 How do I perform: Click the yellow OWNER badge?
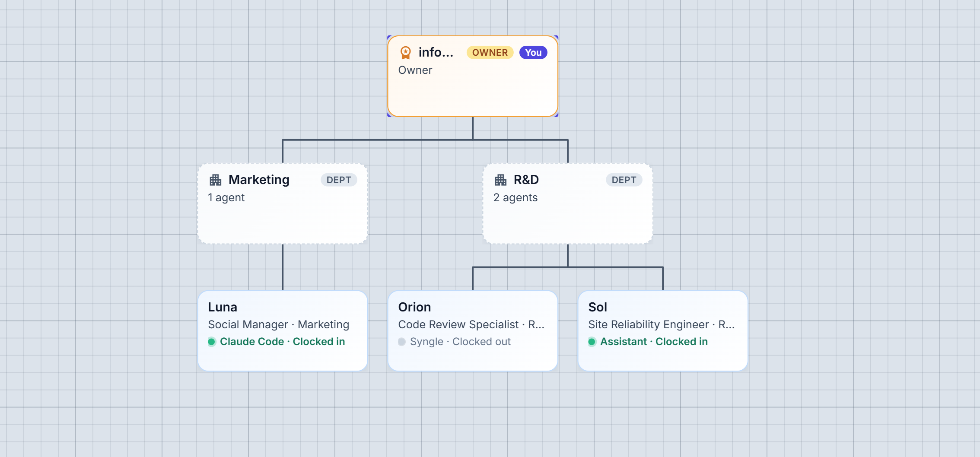tap(490, 53)
